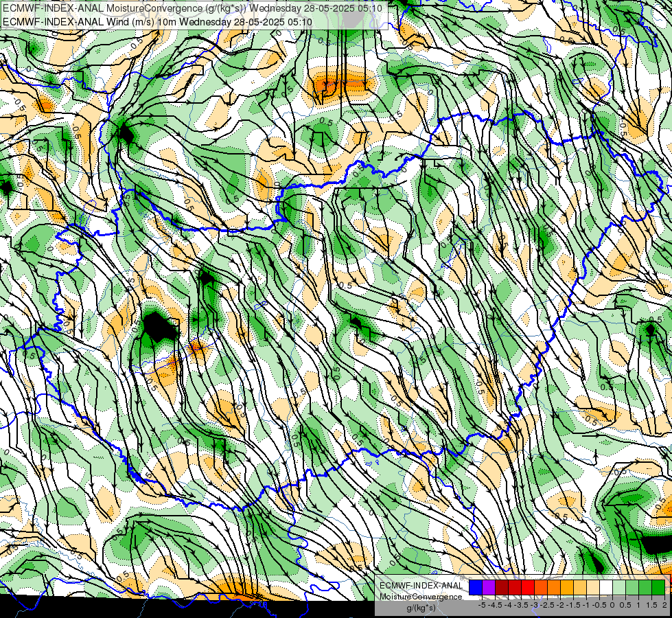The image size is (672, 618).
Task: Click the g/(kg*s) unit label in the legend
Action: pyautogui.click(x=421, y=608)
